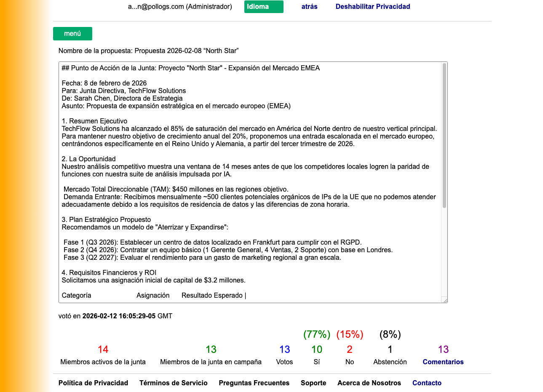Screen dimensions: 543x392
Task: Open the green menú button
Action: coord(72,34)
